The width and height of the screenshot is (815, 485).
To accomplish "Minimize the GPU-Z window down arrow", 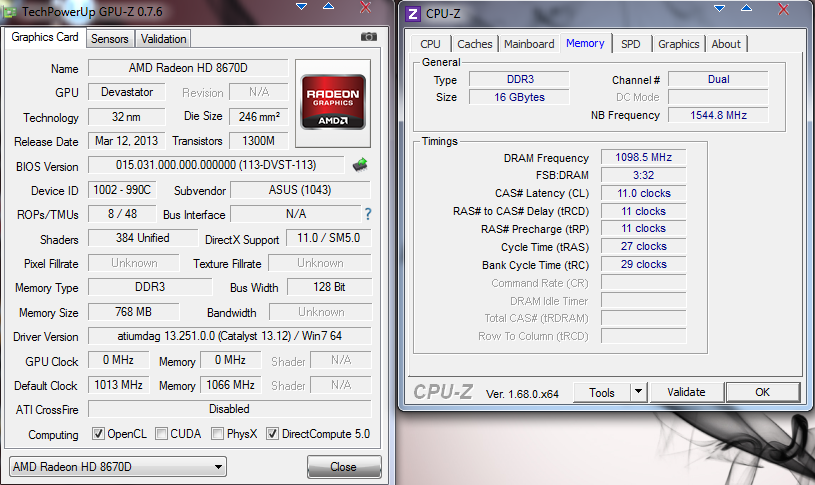I will (301, 6).
